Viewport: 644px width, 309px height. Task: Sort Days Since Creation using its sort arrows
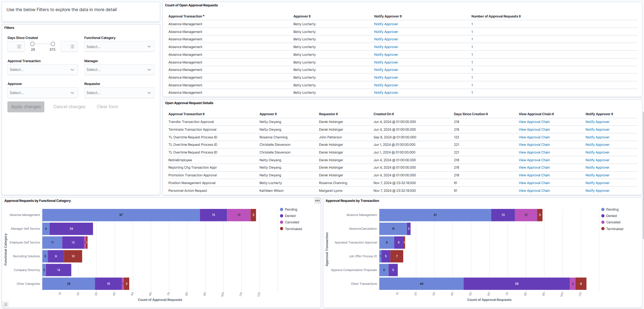click(487, 114)
